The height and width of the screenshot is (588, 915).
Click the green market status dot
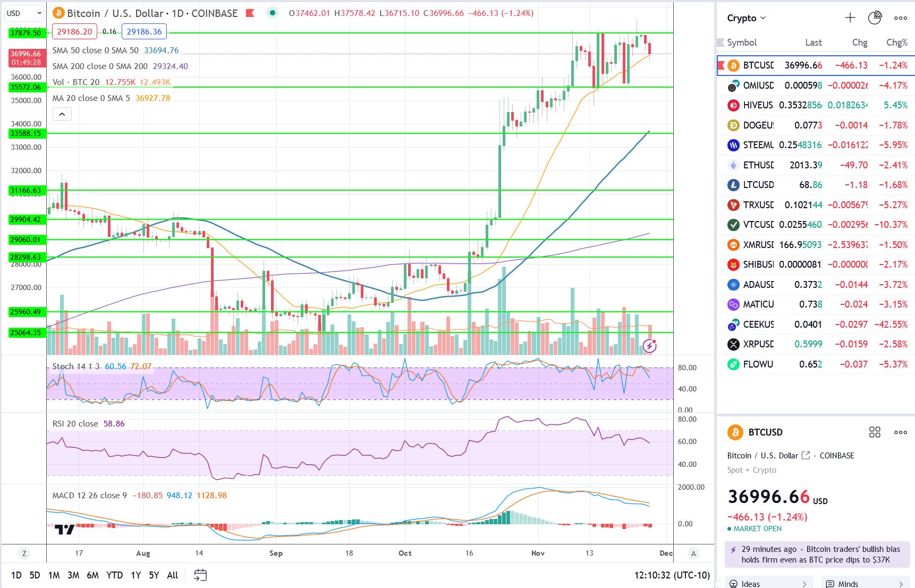[x=272, y=13]
